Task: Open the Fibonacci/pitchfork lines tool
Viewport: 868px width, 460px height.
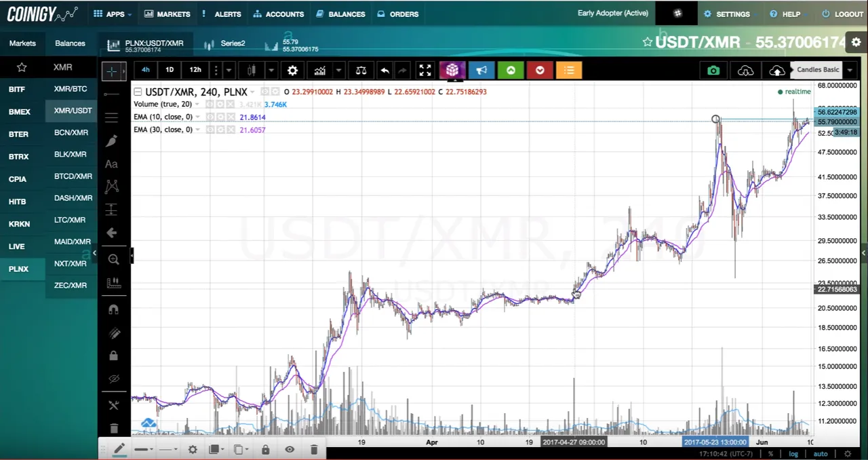Action: pos(113,117)
